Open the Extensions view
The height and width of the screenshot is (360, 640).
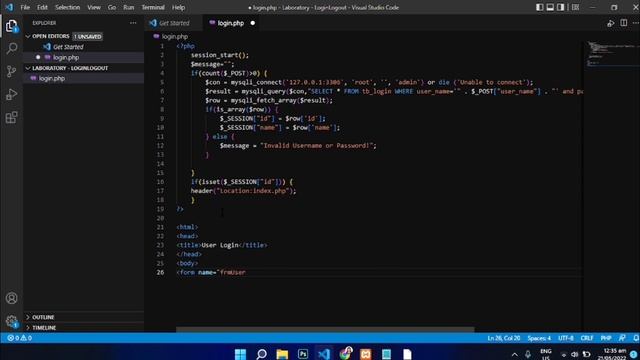11,118
